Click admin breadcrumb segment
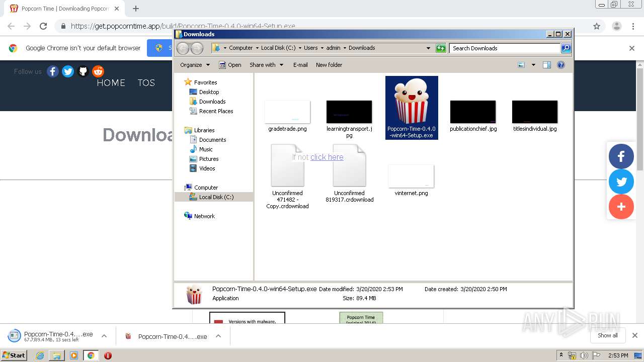Image resolution: width=644 pixels, height=362 pixels. pos(333,48)
